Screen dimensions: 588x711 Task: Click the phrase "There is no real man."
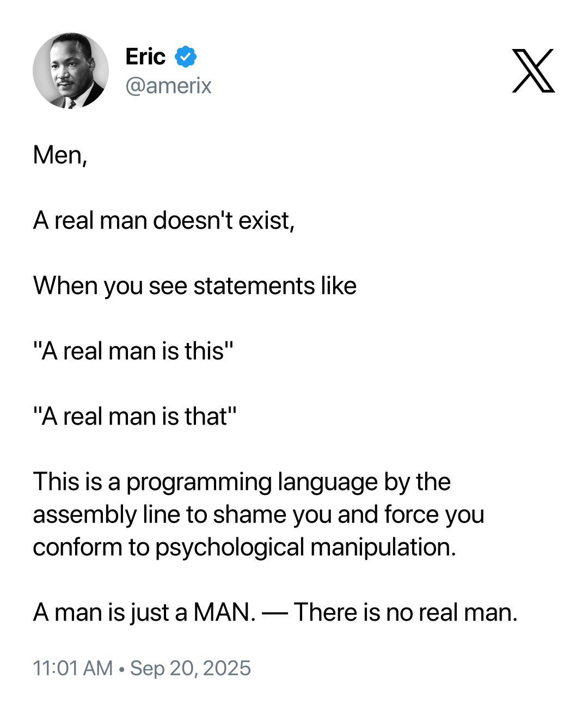tap(405, 612)
